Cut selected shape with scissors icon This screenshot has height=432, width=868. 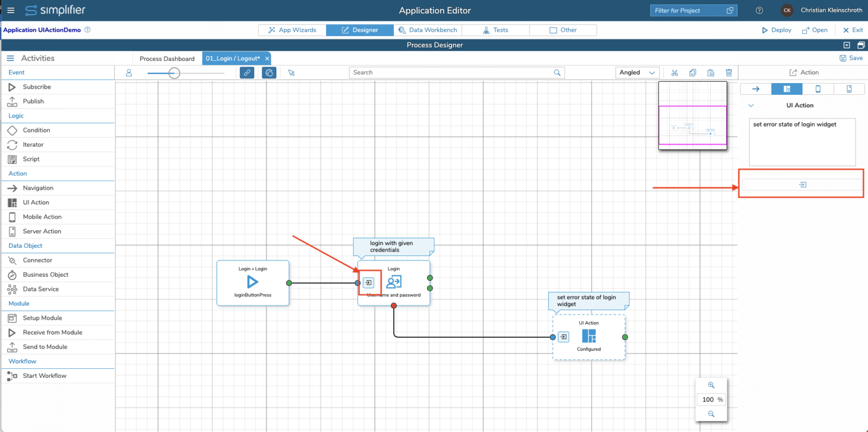click(674, 72)
